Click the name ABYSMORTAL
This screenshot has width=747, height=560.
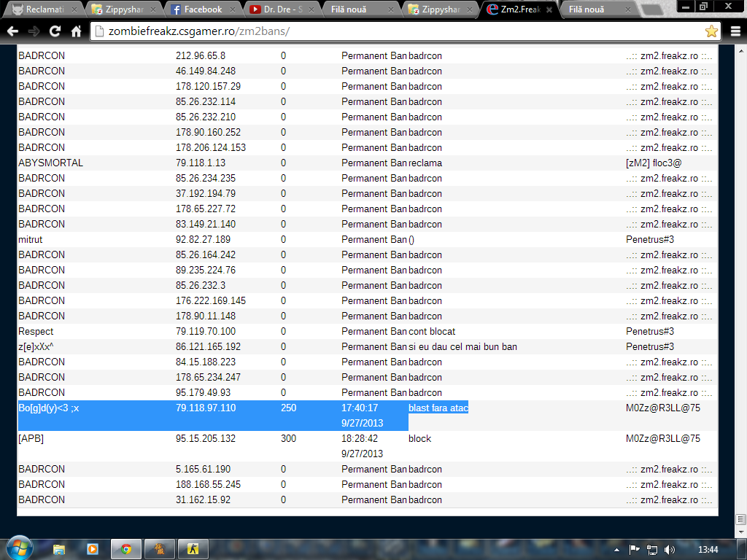click(50, 163)
